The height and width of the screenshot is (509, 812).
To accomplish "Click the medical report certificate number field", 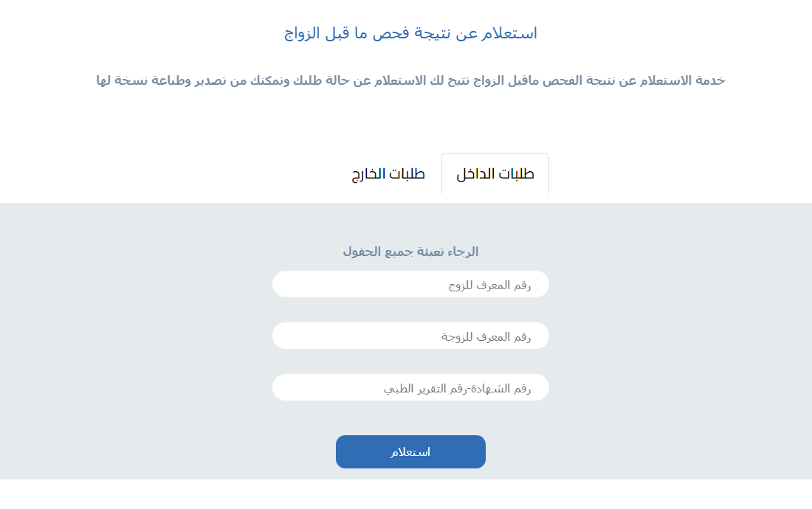I will click(x=410, y=388).
